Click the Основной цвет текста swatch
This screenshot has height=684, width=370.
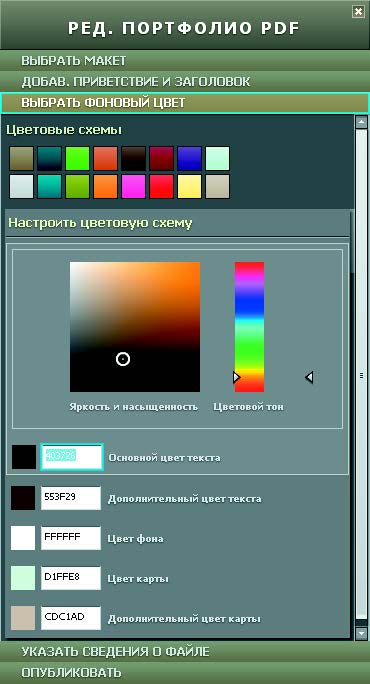click(x=24, y=457)
